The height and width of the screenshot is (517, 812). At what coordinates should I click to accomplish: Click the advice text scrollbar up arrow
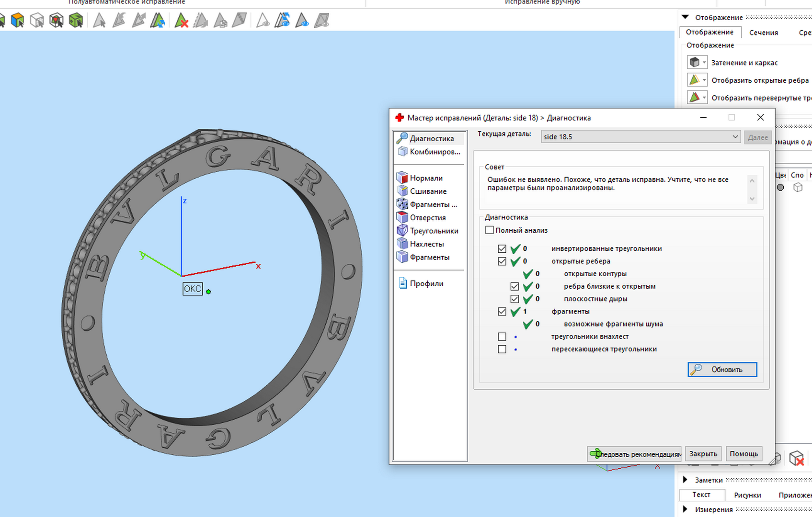[x=752, y=180]
